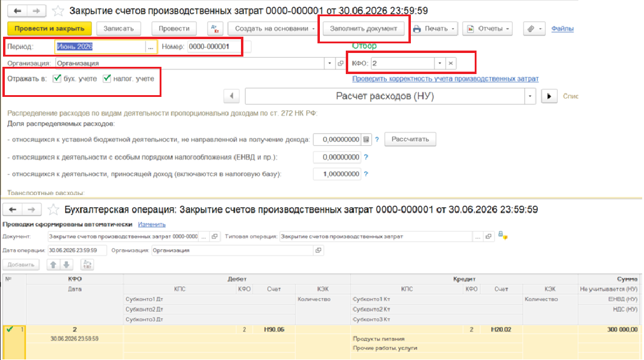The width and height of the screenshot is (644, 360).
Task: Star the Закрытие счетов document as favorite
Action: click(x=58, y=11)
